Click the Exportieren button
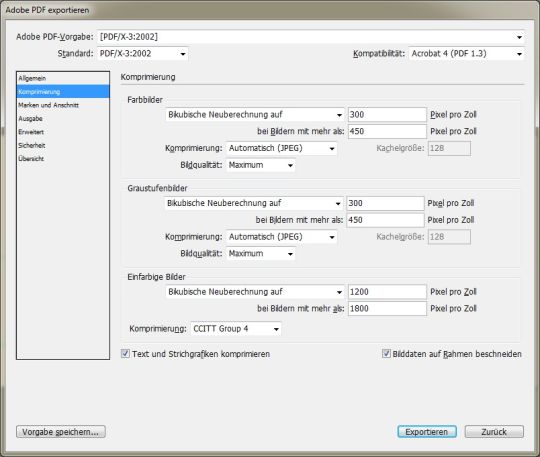This screenshot has height=457, width=540. (427, 432)
